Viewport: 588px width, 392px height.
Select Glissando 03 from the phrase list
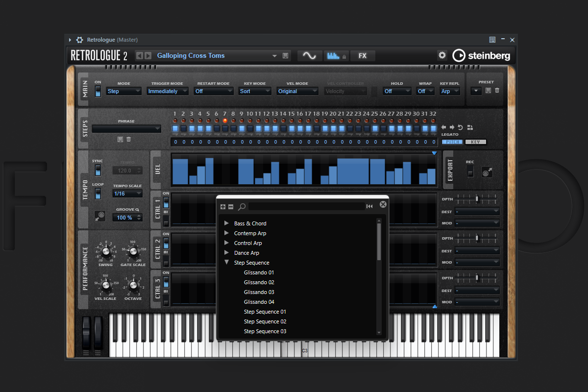click(x=259, y=292)
